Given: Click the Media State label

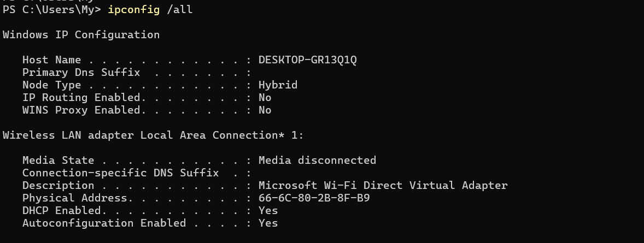Looking at the screenshot, I should [58, 161].
